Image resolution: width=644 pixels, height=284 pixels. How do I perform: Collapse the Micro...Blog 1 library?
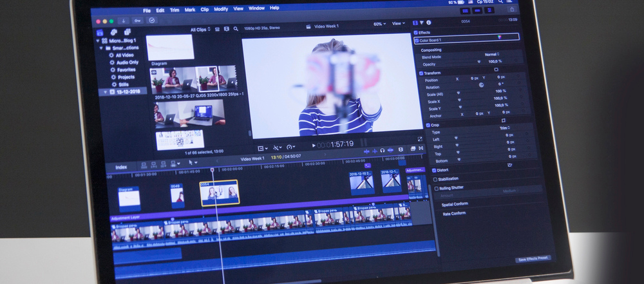98,41
